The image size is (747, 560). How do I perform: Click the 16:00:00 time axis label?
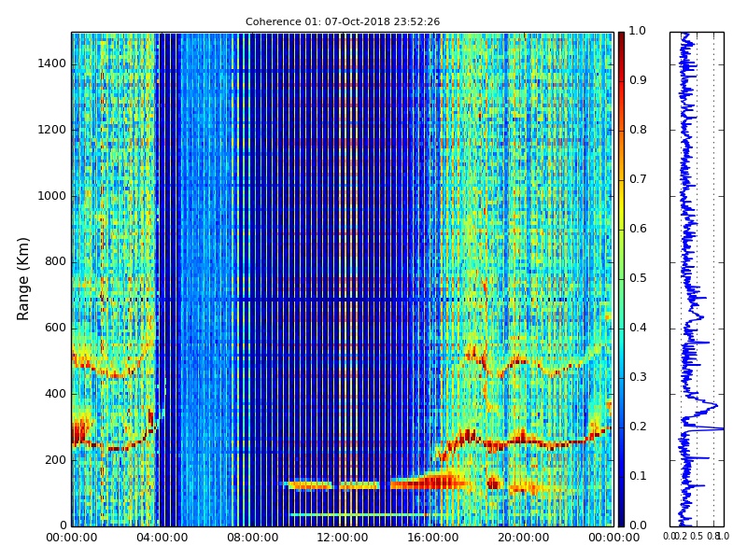tap(433, 538)
